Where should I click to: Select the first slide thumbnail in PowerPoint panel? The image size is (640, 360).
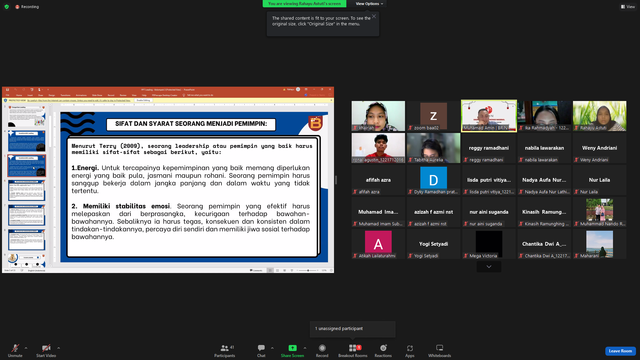(27, 116)
